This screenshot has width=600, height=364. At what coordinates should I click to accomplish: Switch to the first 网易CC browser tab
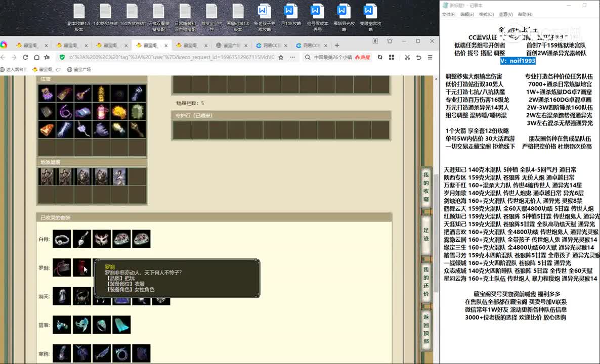pos(272,45)
